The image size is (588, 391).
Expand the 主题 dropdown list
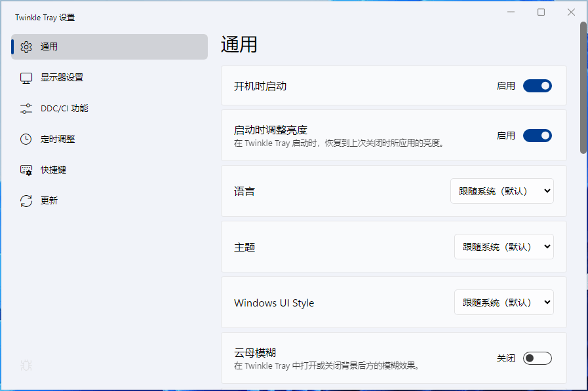click(503, 247)
